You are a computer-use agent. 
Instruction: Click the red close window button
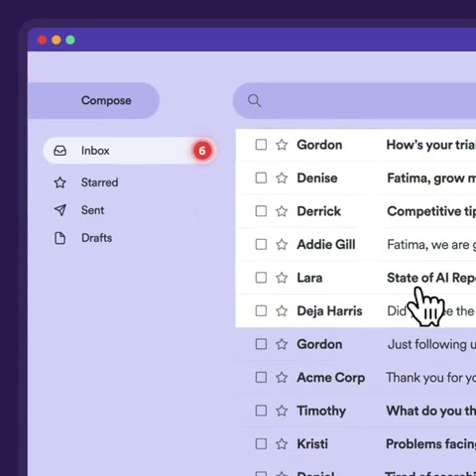pos(42,40)
